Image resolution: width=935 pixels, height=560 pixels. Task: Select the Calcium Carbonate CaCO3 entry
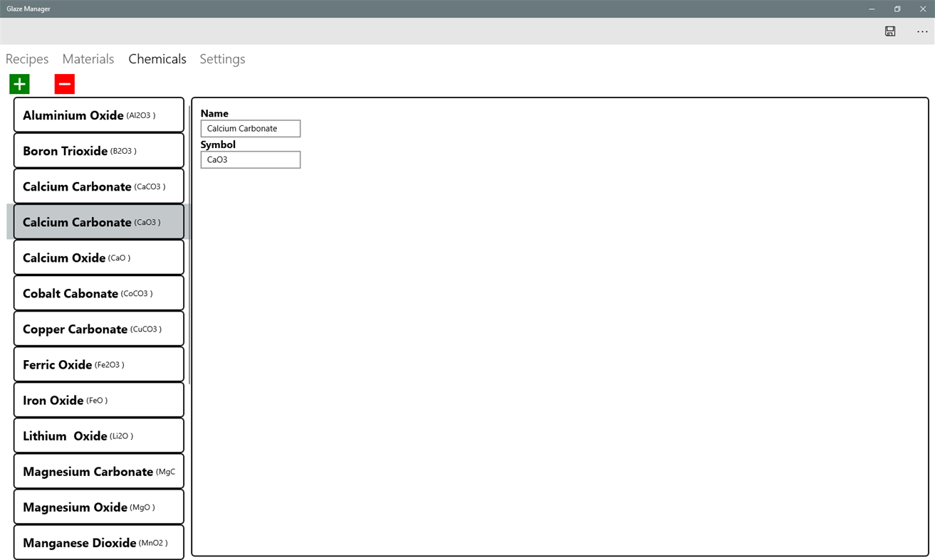click(98, 186)
